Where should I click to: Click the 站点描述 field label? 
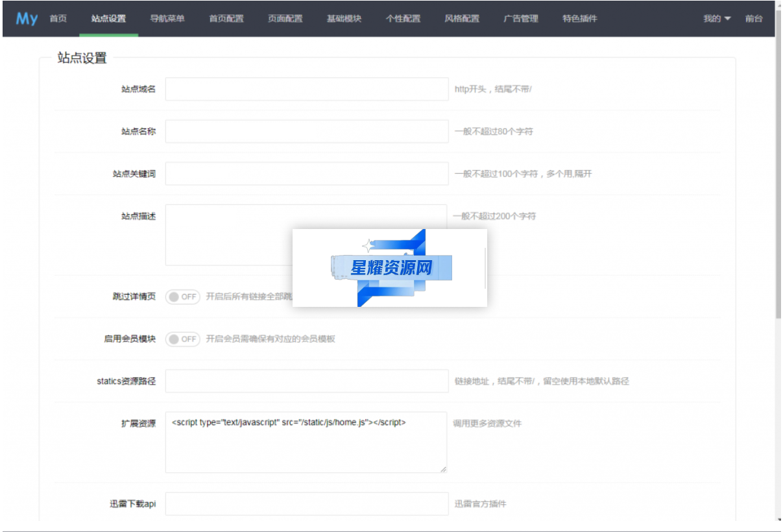[138, 216]
